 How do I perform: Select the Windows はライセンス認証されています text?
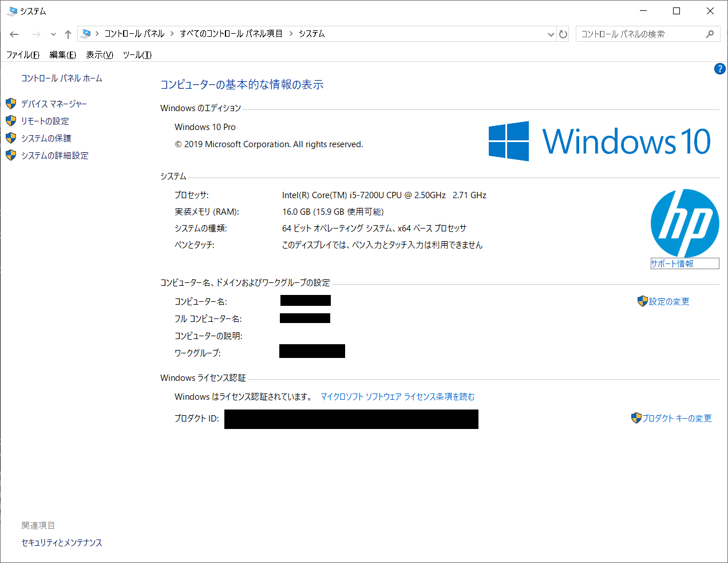[243, 397]
